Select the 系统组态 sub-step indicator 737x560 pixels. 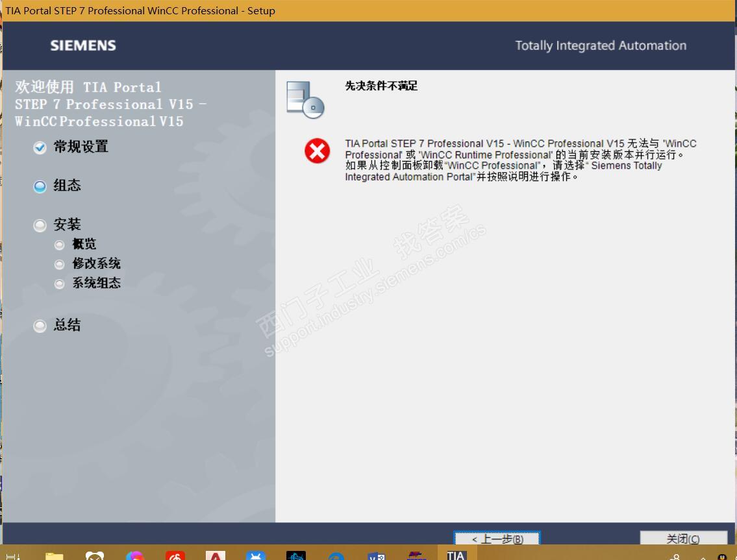59,284
